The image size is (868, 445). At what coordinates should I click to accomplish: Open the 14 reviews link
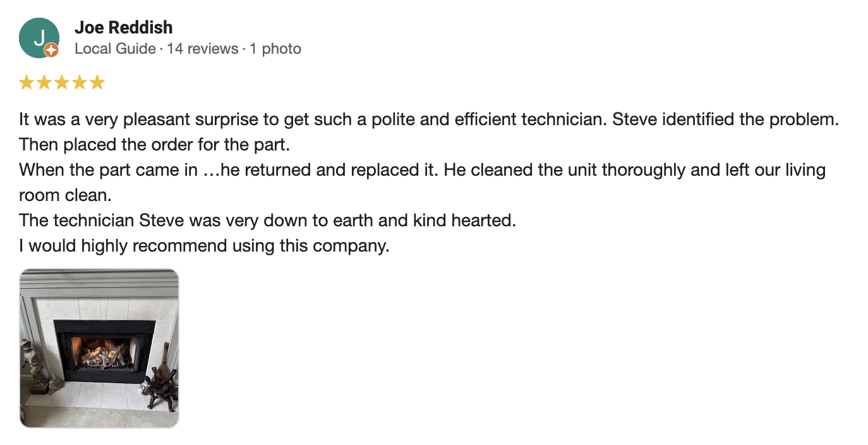coord(203,49)
